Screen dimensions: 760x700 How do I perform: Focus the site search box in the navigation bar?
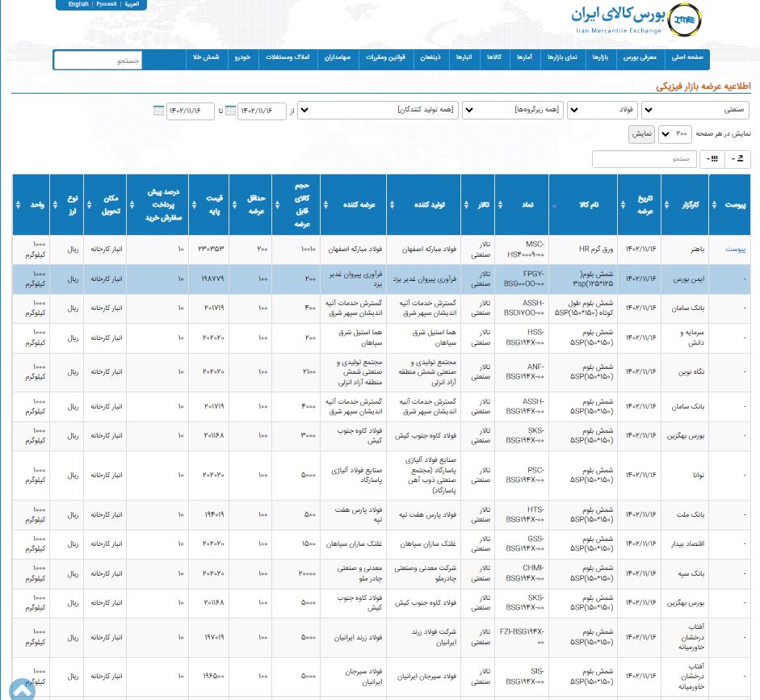[x=98, y=61]
